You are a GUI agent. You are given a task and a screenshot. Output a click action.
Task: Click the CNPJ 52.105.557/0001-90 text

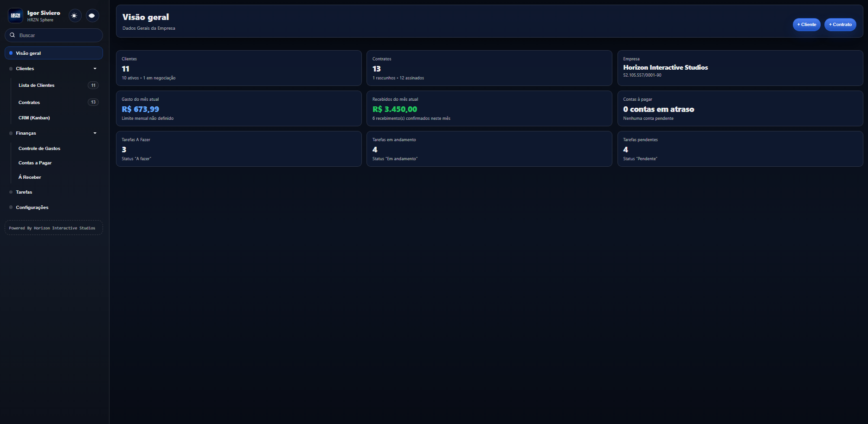pyautogui.click(x=642, y=75)
